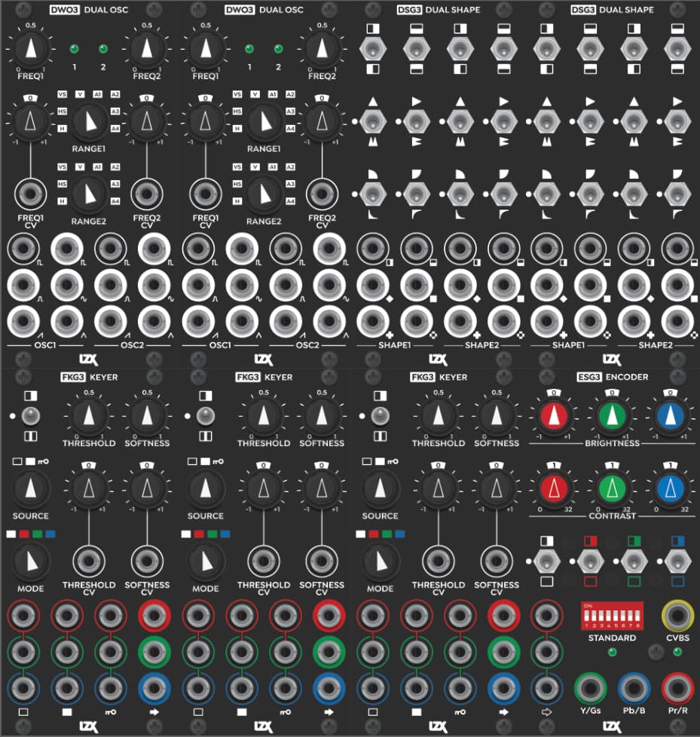
Task: Adjust SOFTNESS knob on leftmost FKG3 Keyer
Action: tap(147, 417)
